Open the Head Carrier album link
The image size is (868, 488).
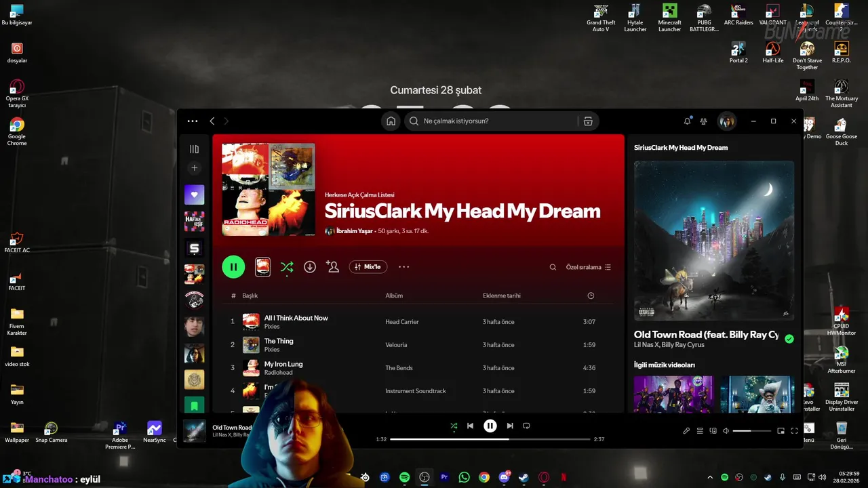tap(402, 322)
